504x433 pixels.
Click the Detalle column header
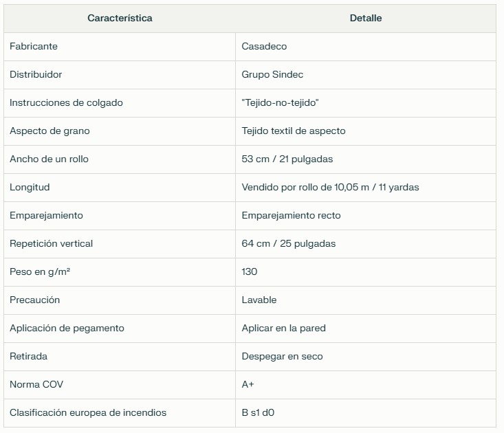(x=366, y=19)
